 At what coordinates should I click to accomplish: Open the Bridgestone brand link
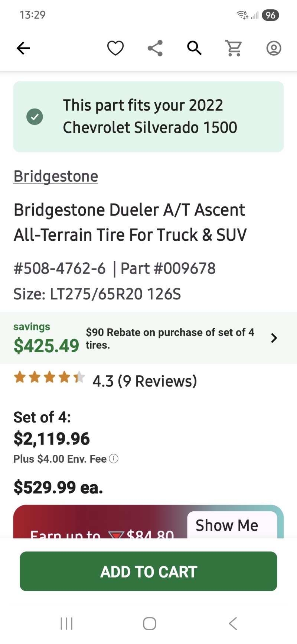click(x=56, y=177)
